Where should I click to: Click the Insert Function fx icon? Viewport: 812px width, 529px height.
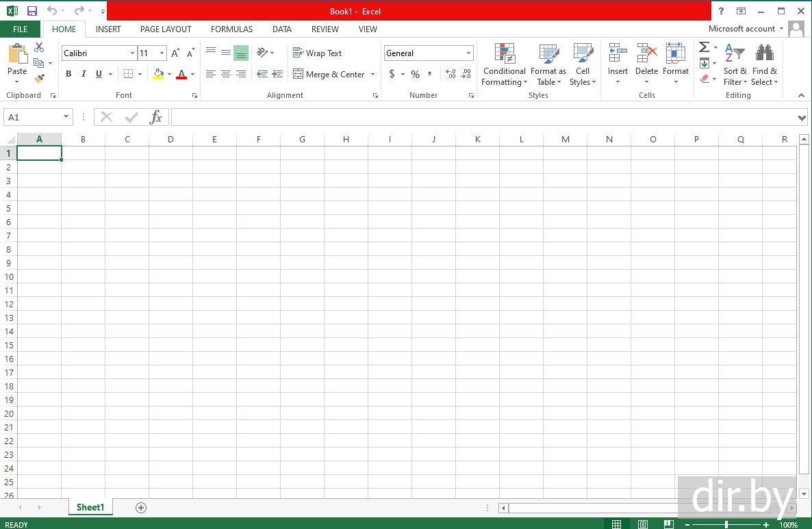pyautogui.click(x=156, y=117)
